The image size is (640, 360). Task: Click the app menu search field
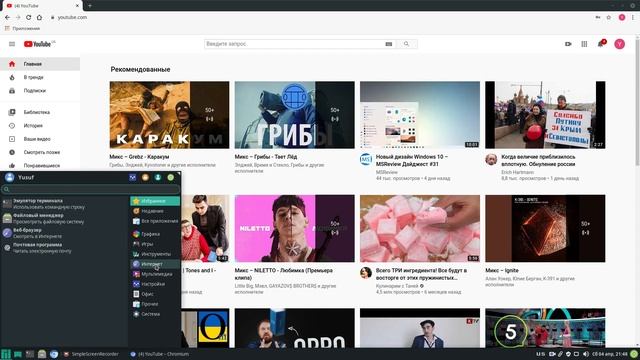[x=91, y=189]
